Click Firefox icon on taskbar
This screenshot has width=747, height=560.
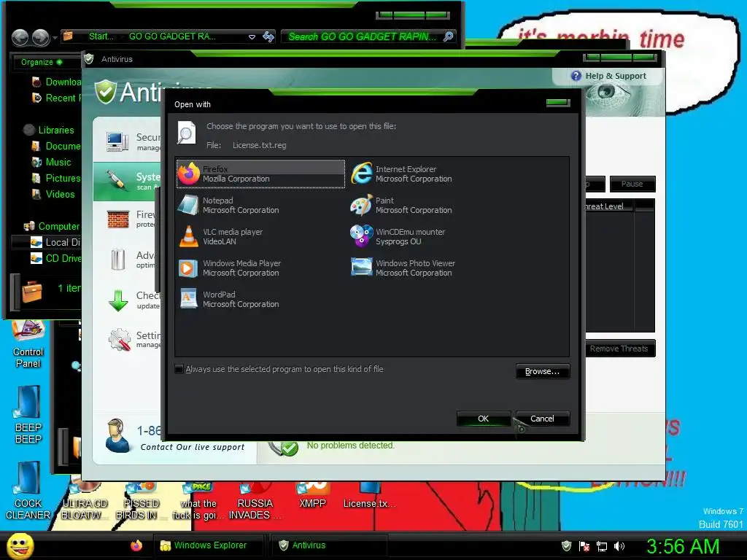(x=136, y=545)
